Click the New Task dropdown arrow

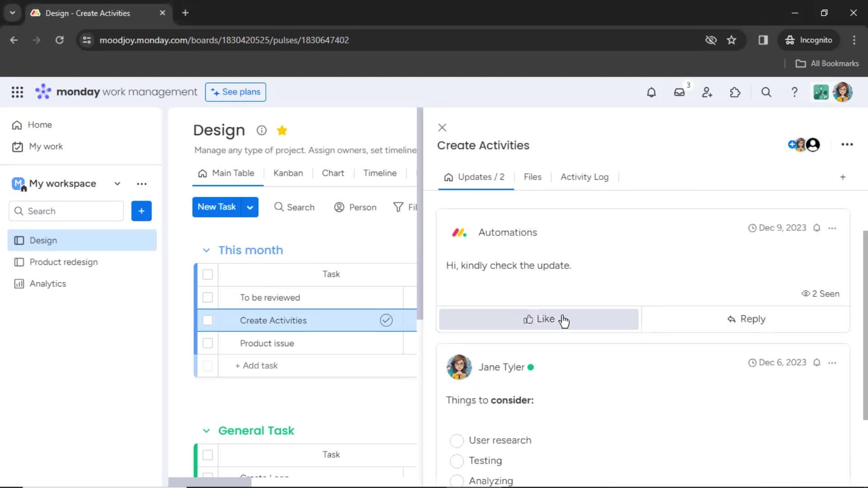point(251,207)
